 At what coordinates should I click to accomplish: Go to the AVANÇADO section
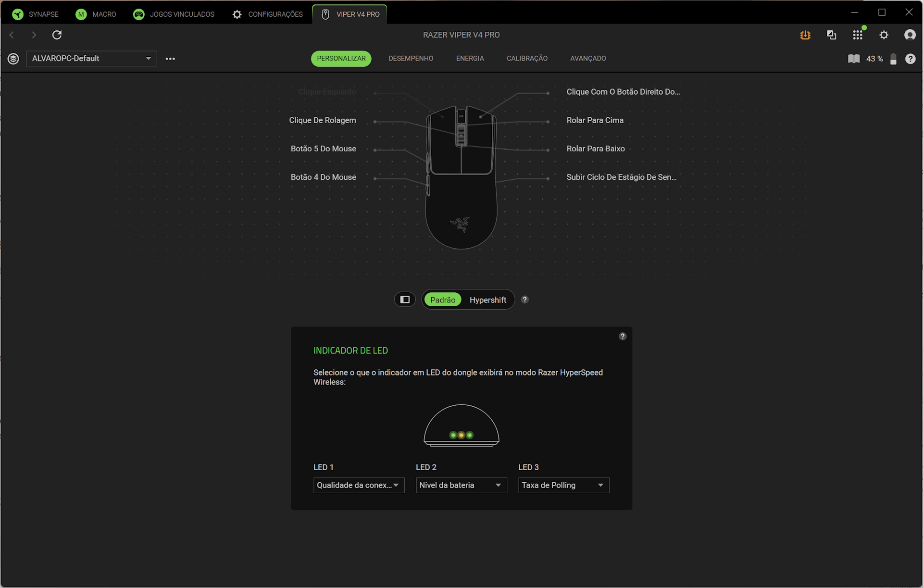(x=588, y=58)
